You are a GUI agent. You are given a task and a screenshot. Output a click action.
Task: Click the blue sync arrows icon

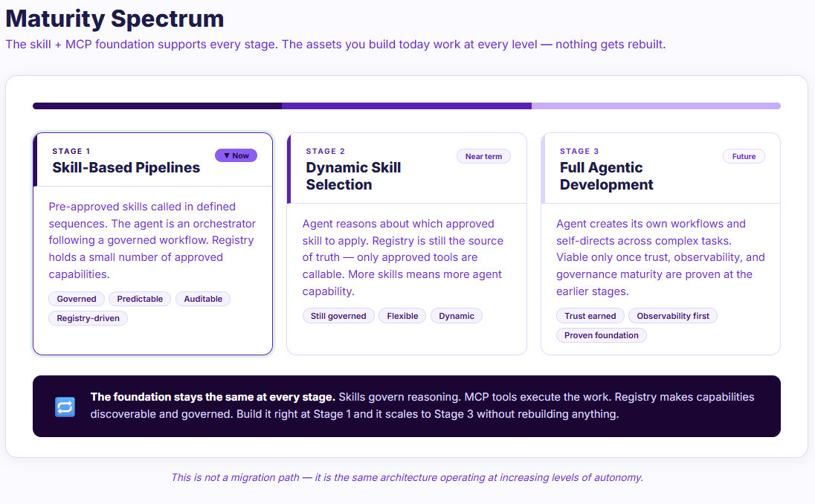click(65, 407)
